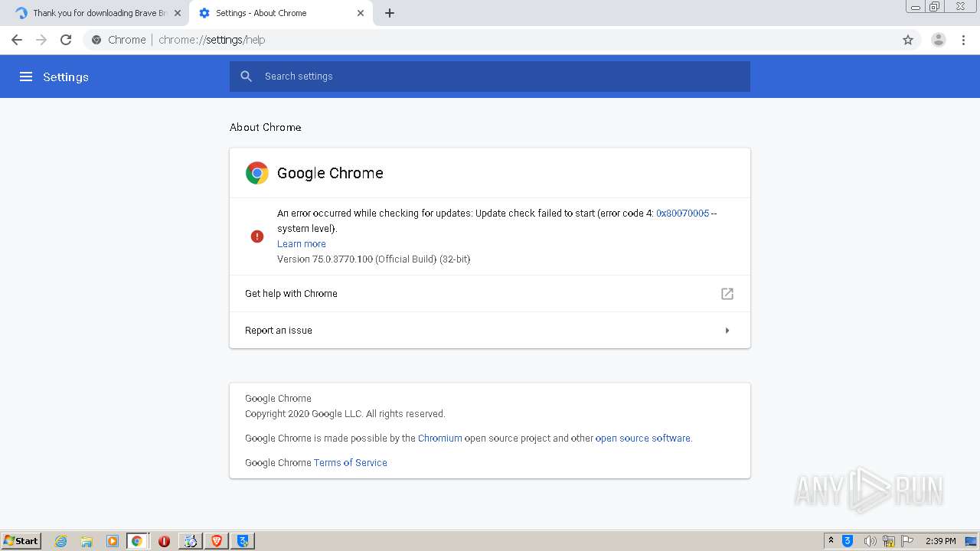Close the Settings - About Chrome tab

[361, 13]
